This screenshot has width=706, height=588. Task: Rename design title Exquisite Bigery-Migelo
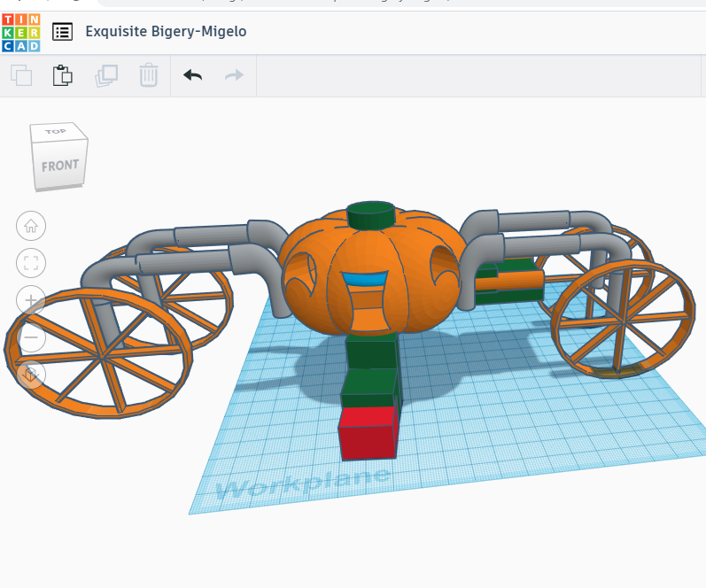point(166,32)
